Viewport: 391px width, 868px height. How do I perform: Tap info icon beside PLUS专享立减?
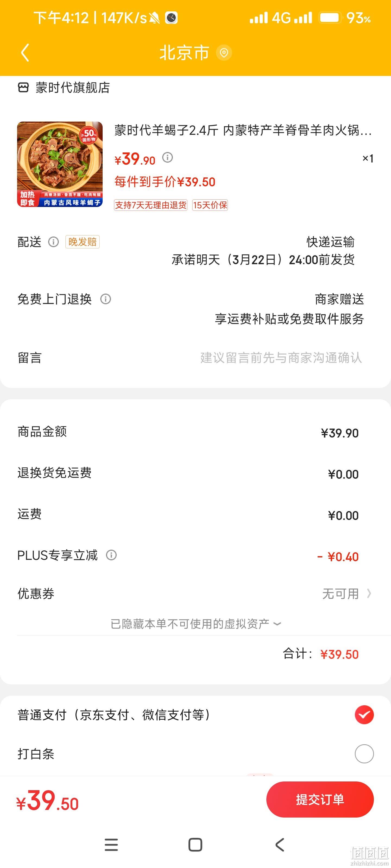tap(111, 555)
